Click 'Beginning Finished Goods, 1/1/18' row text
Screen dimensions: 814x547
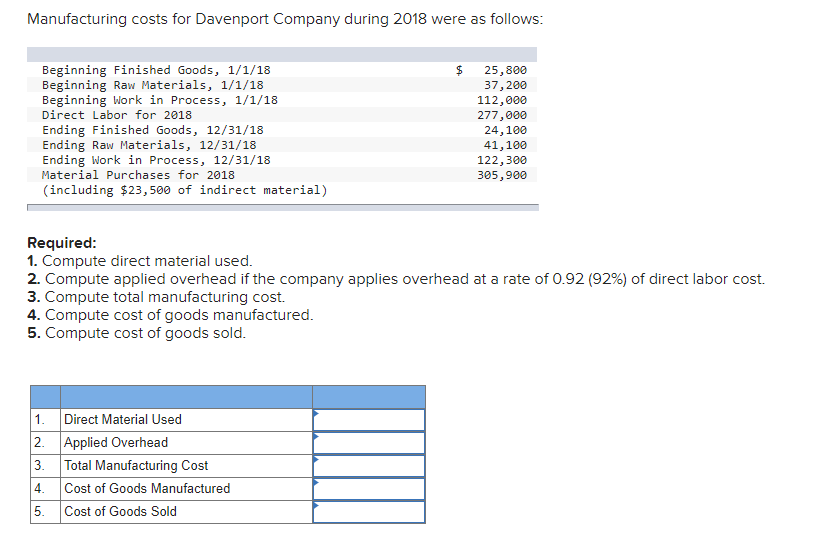[x=156, y=70]
